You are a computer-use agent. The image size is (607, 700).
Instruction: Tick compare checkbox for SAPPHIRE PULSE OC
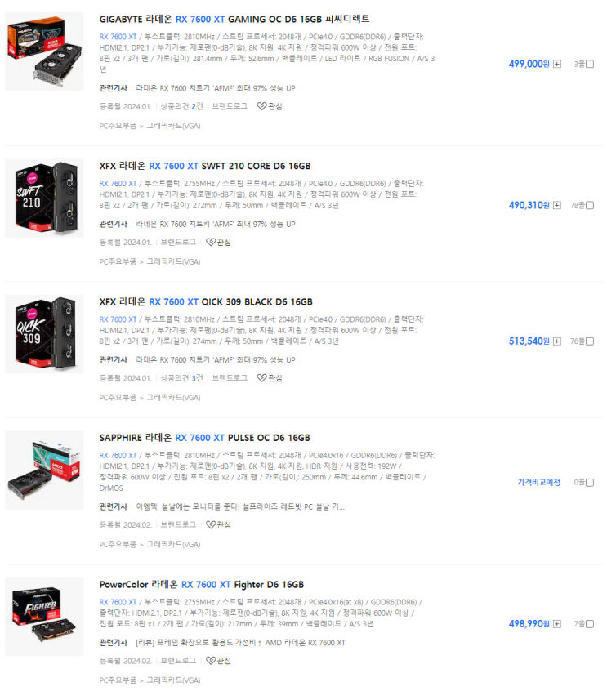pos(590,483)
